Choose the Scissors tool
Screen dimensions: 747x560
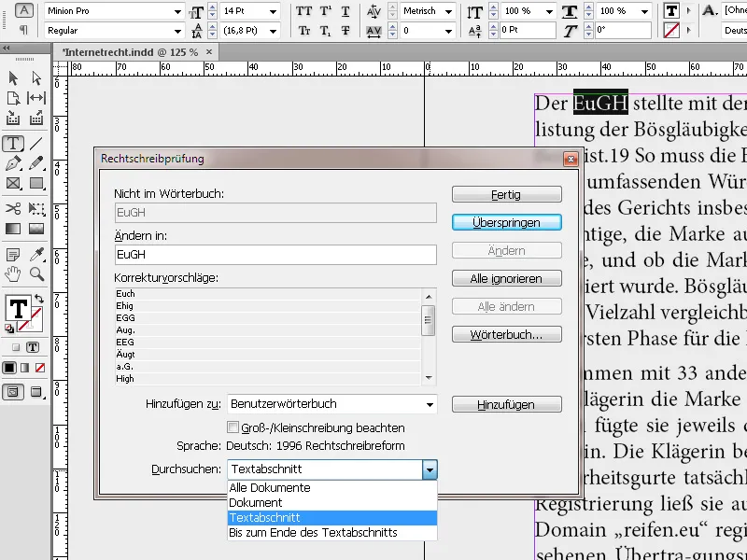point(13,208)
